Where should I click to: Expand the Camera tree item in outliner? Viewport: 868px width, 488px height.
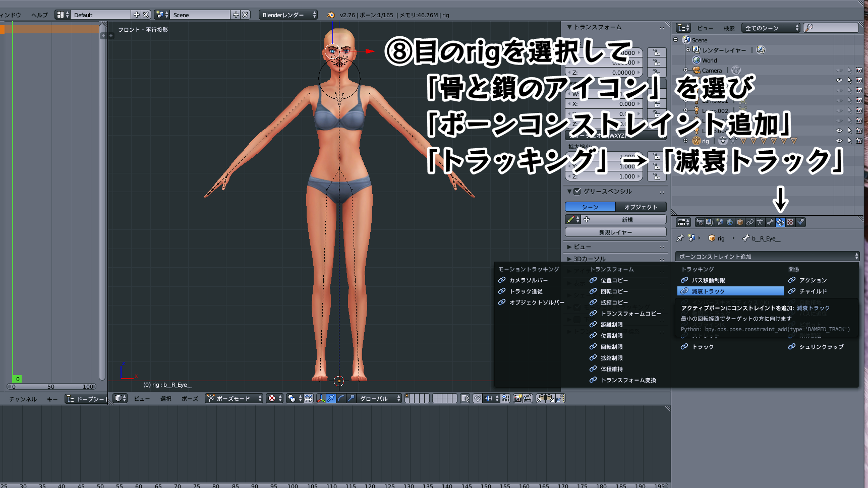pos(685,70)
